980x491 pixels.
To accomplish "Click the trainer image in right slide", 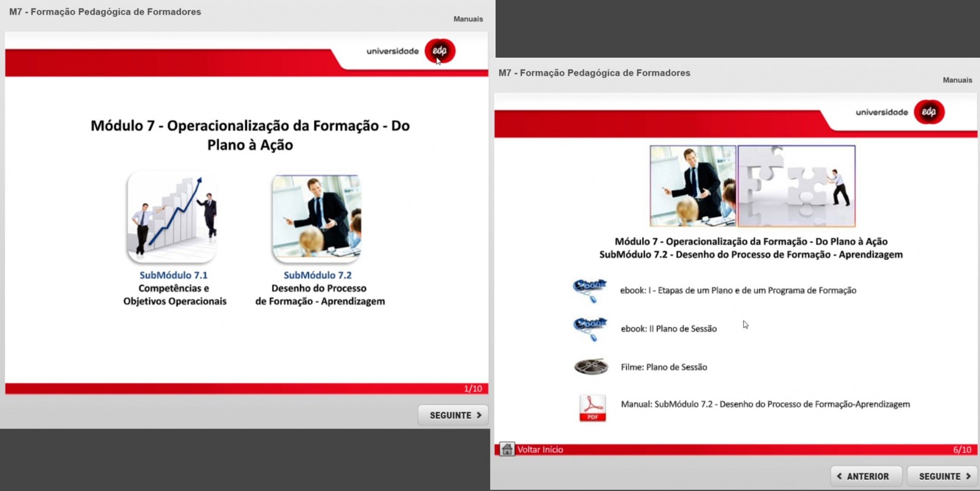I will click(x=693, y=186).
